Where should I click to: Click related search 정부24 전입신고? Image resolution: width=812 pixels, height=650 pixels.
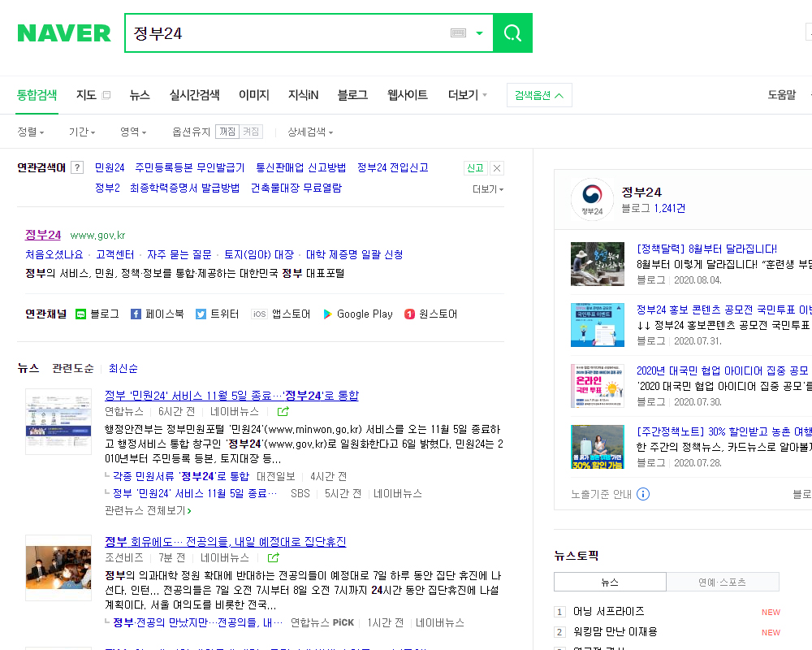(393, 167)
